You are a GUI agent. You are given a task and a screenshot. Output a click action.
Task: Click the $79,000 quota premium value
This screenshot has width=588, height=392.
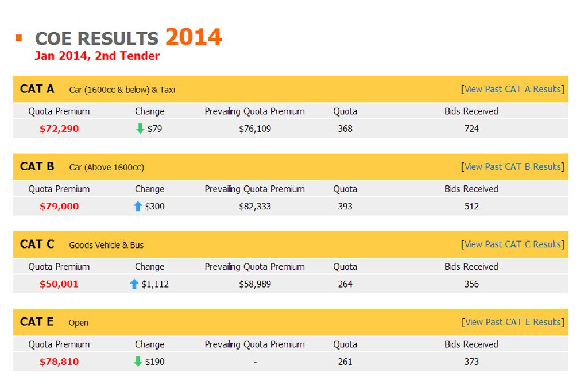[x=59, y=206]
